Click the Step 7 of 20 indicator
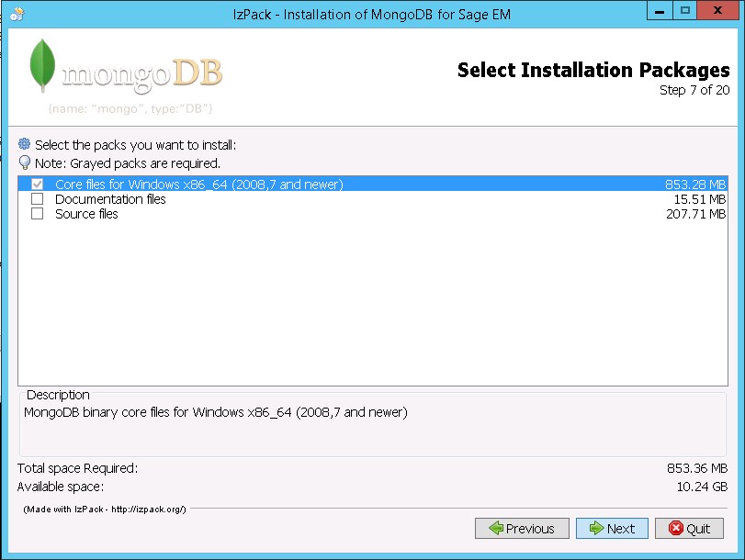Screen dimensions: 745x560 694,90
